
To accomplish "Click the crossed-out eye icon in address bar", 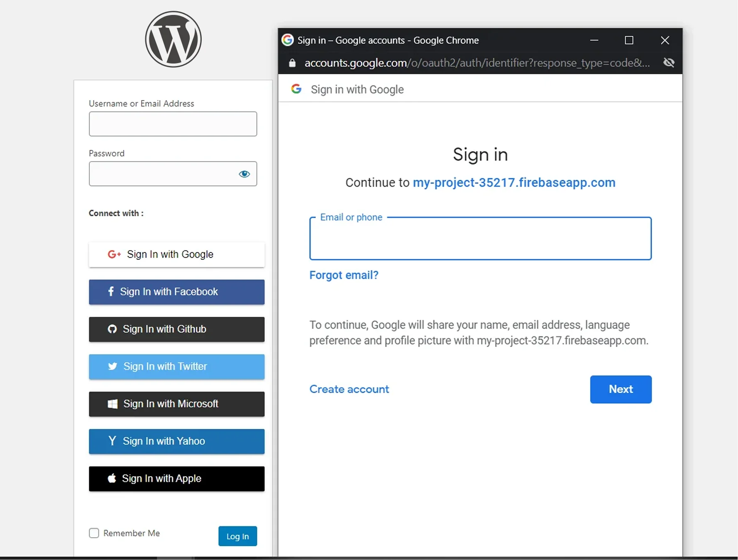I will [x=669, y=63].
